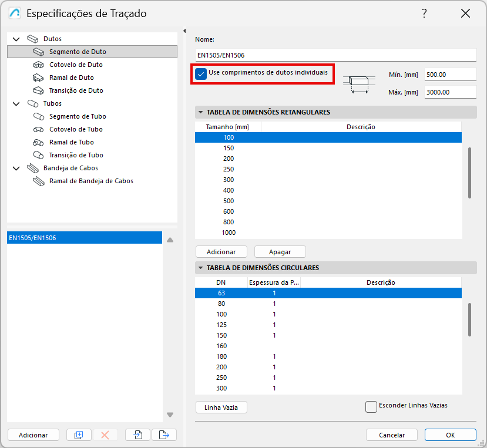Move specification down with arrow
This screenshot has height=448, width=487.
tap(170, 415)
